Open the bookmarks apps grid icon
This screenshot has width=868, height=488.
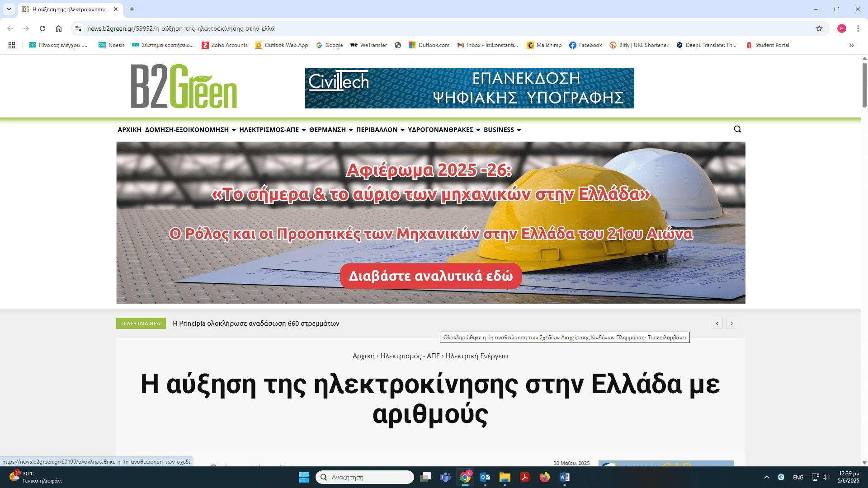(12, 45)
